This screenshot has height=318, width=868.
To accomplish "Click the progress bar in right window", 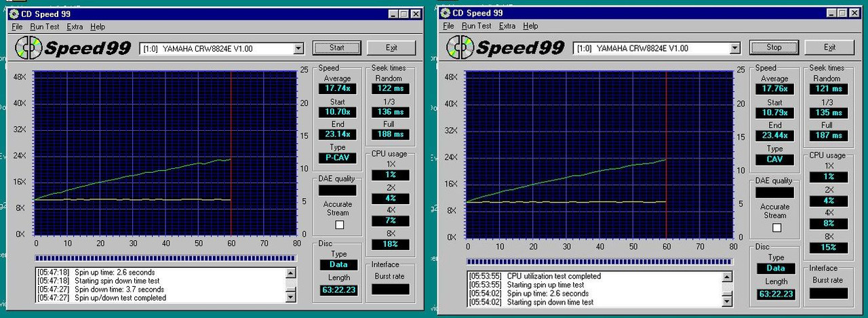I will click(599, 261).
